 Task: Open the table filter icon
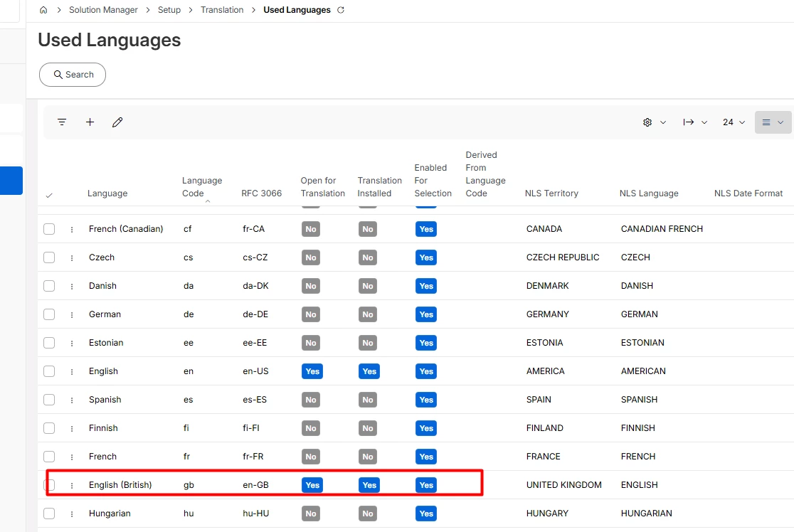pyautogui.click(x=62, y=122)
